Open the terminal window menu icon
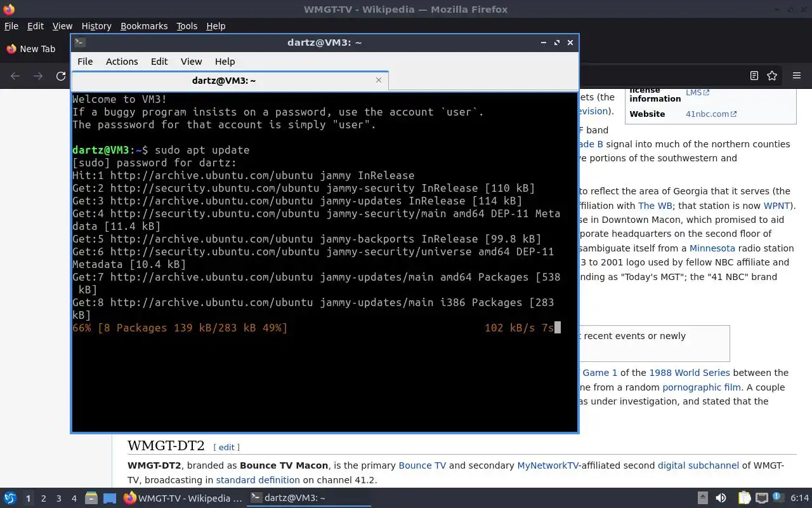Viewport: 812px width, 508px height. click(80, 43)
